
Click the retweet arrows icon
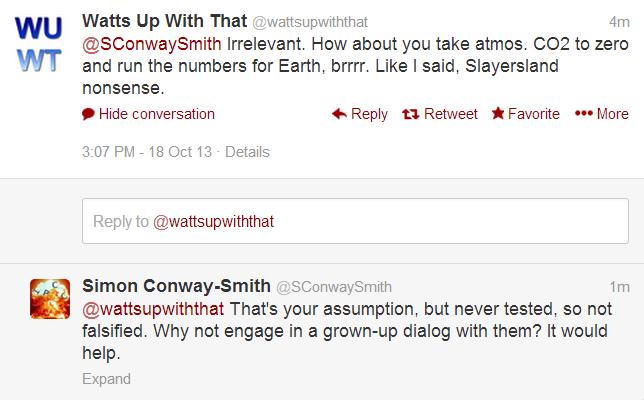pyautogui.click(x=410, y=114)
